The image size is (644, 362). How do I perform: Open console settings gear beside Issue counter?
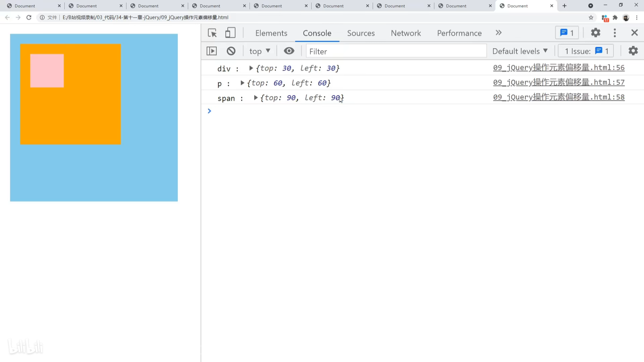point(633,51)
